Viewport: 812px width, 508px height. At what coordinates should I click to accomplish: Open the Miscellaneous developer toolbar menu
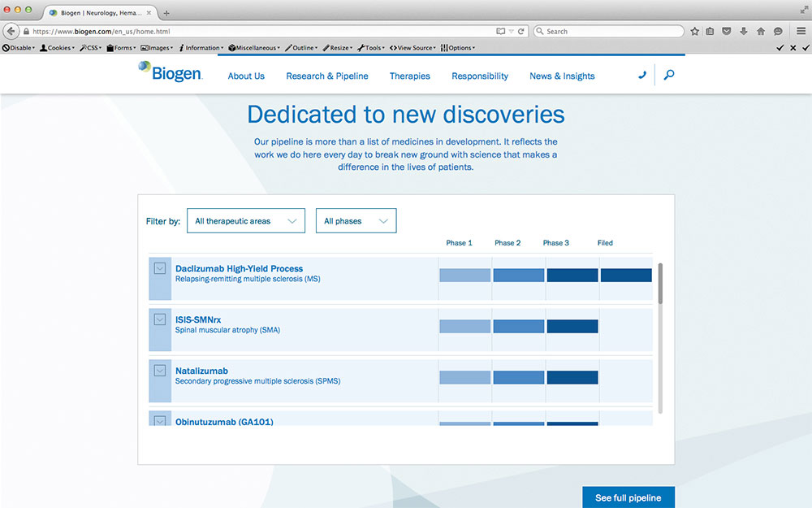click(253, 48)
